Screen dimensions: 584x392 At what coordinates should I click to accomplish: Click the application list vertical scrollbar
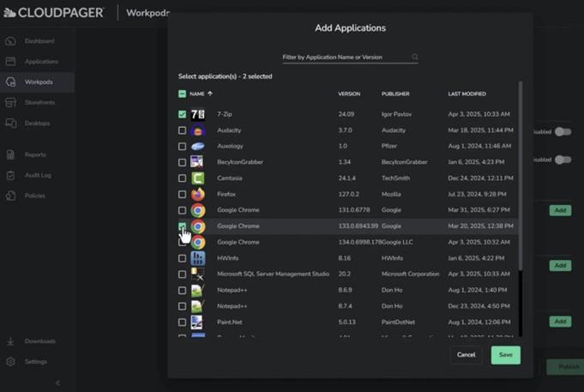pos(519,172)
